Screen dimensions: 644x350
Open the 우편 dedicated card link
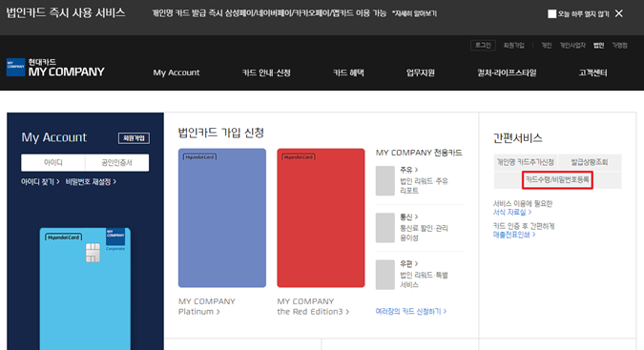click(x=409, y=263)
